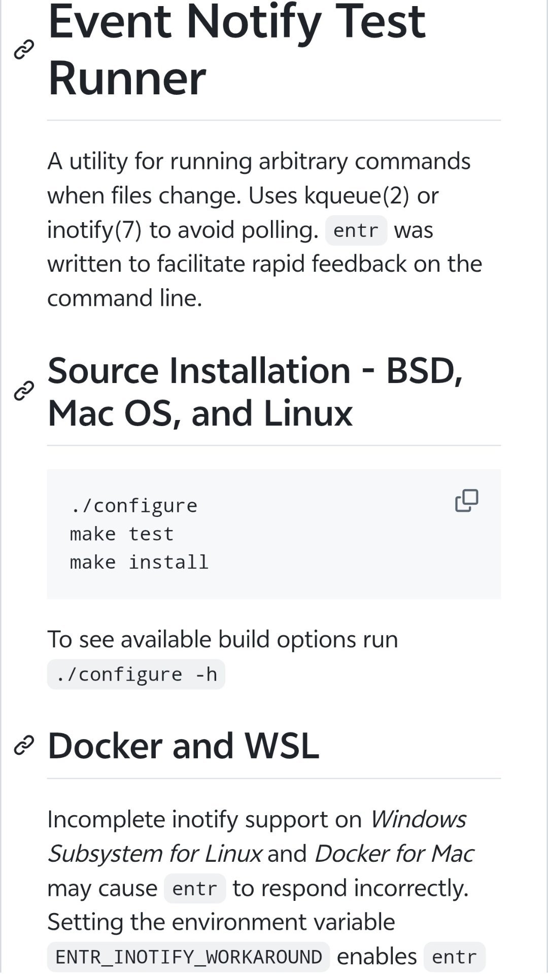The image size is (548, 980).
Task: Copy the code block contents
Action: 466,501
